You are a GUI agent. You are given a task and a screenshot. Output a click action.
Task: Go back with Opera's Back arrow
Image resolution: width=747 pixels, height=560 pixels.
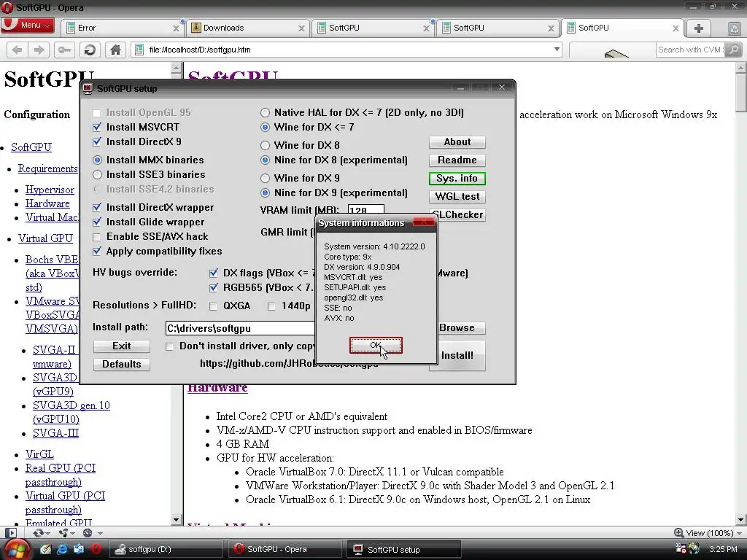(x=18, y=50)
